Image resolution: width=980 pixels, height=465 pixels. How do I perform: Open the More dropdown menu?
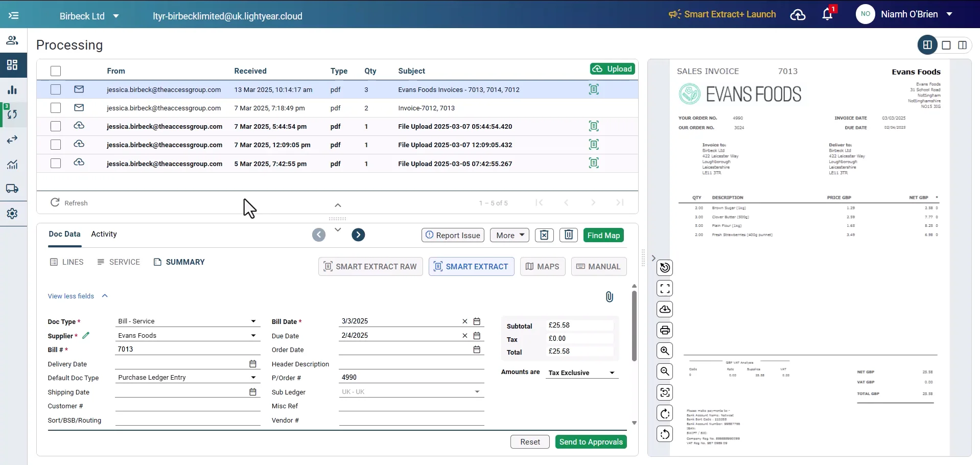tap(509, 235)
